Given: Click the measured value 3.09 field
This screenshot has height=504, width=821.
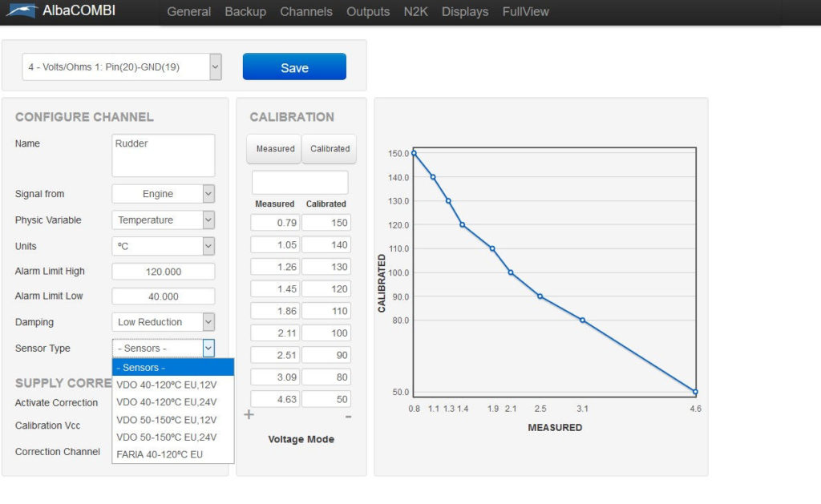Looking at the screenshot, I should point(275,377).
